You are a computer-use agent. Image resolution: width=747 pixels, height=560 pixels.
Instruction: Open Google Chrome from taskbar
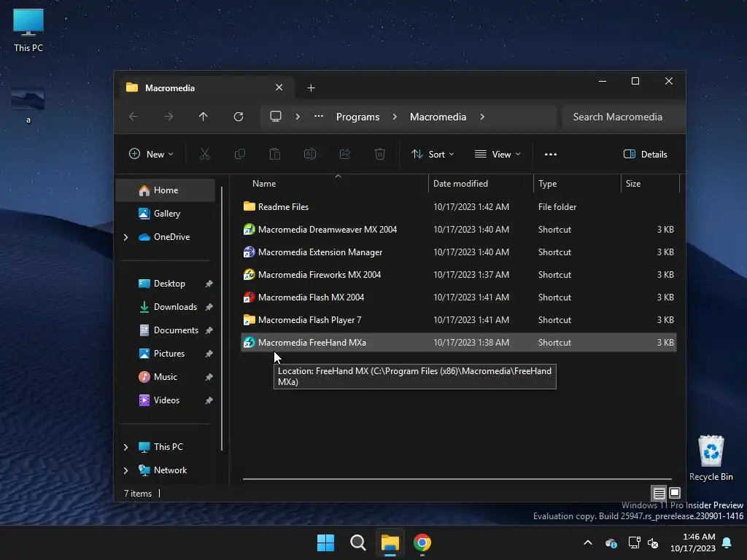tap(422, 542)
